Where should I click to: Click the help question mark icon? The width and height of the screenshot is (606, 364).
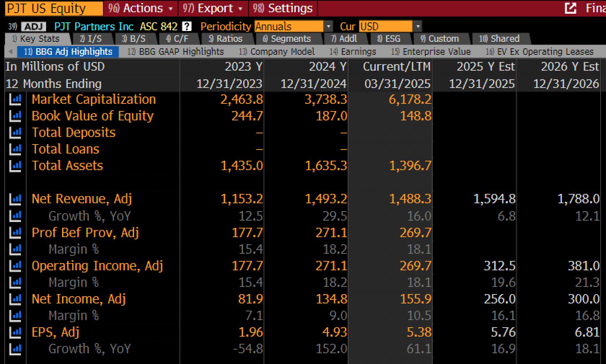click(186, 26)
